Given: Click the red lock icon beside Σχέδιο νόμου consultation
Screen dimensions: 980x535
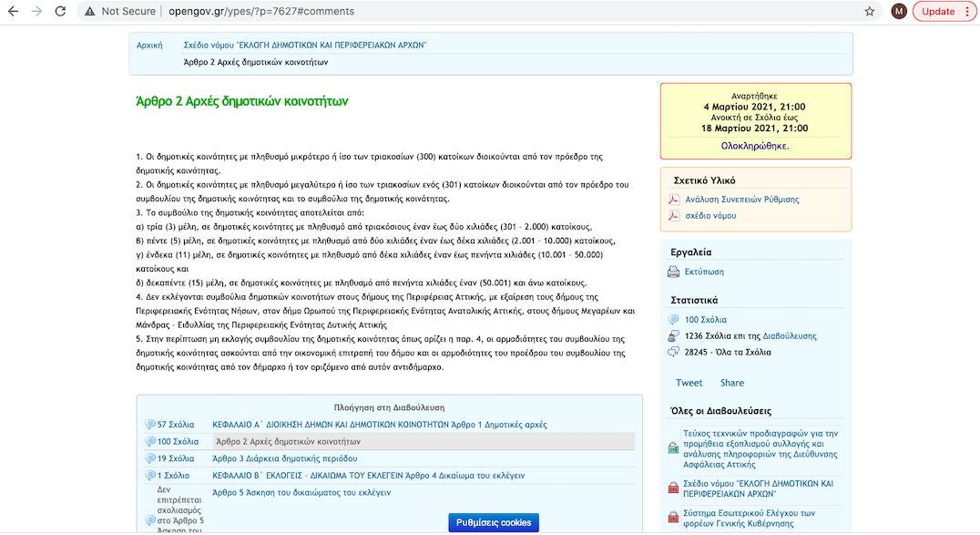Looking at the screenshot, I should pyautogui.click(x=673, y=488).
